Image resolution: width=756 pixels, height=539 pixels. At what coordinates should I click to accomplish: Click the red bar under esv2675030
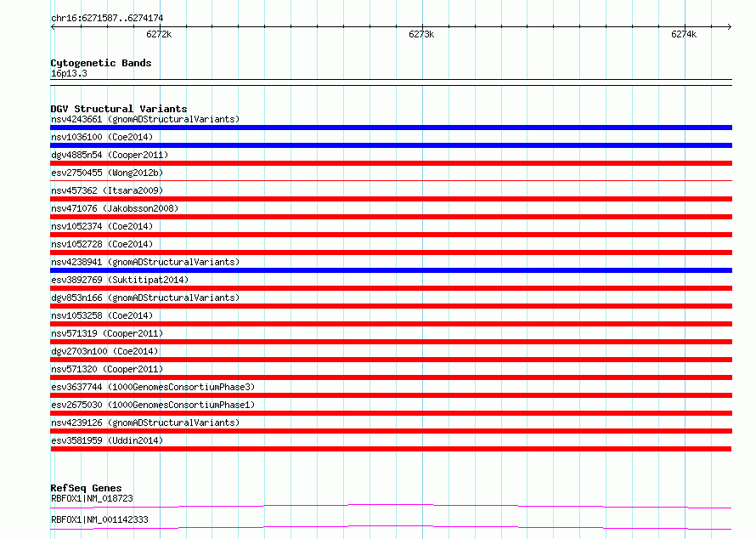(391, 413)
